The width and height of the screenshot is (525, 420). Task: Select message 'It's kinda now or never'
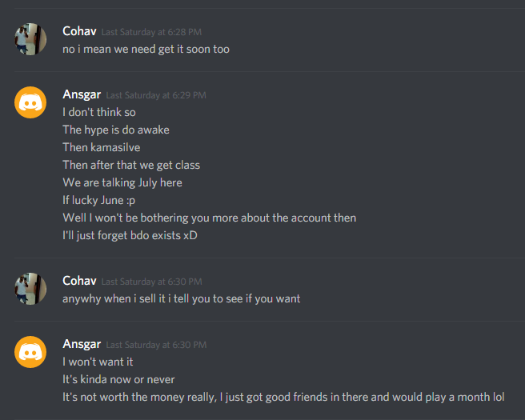(x=118, y=379)
